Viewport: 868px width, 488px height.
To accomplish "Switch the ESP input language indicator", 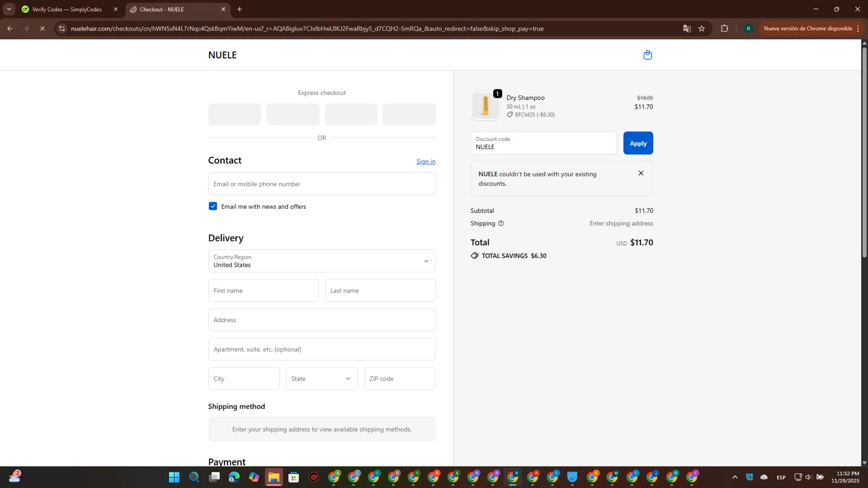I will (x=781, y=477).
